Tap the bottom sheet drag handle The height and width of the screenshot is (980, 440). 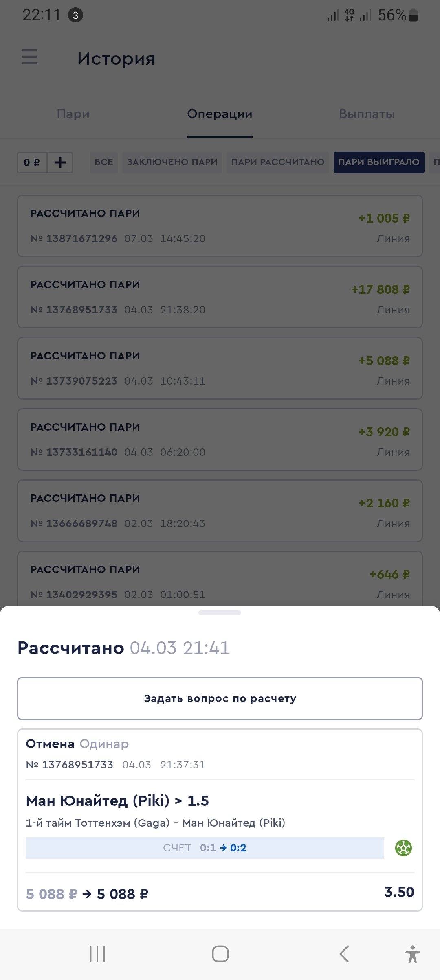pyautogui.click(x=220, y=612)
